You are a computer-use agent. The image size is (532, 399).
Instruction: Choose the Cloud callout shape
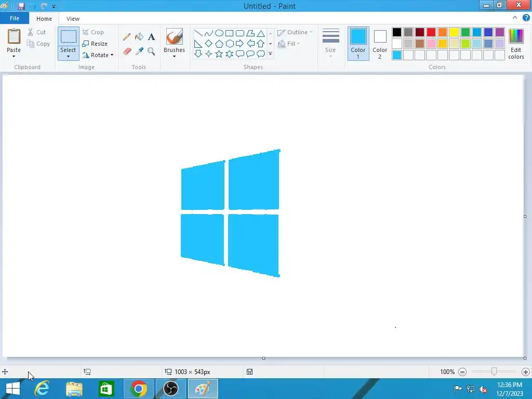click(x=261, y=54)
